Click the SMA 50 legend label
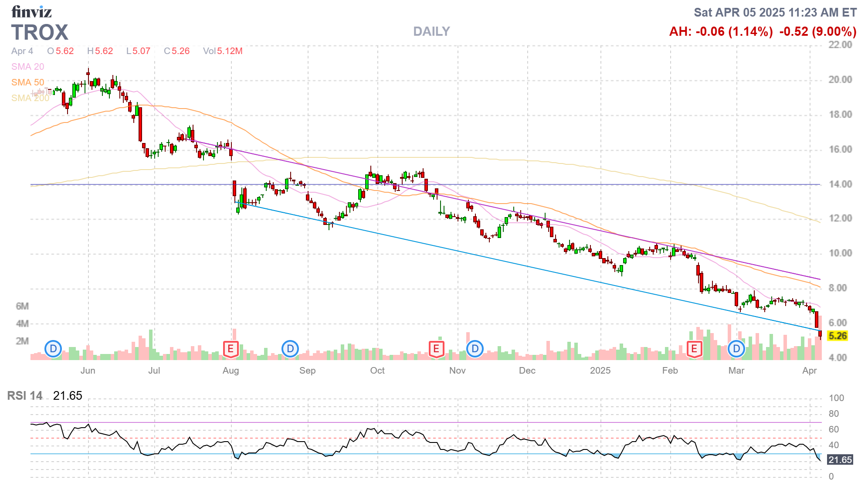This screenshot has width=868, height=490. tap(27, 82)
